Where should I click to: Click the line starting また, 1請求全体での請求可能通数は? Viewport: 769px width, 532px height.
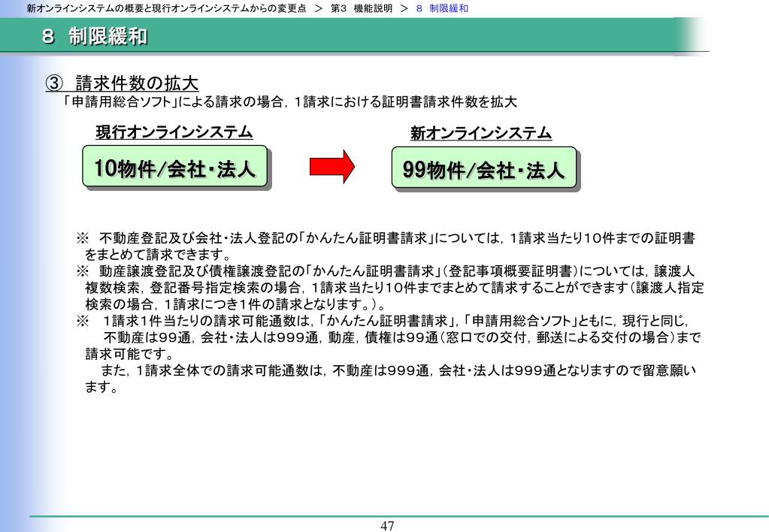coord(398,370)
